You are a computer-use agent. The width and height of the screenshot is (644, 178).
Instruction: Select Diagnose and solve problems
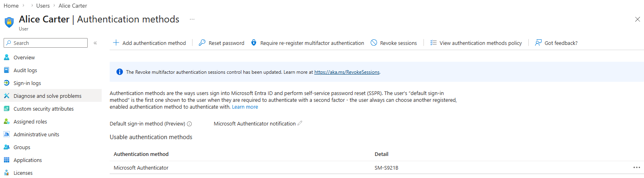pos(51,96)
